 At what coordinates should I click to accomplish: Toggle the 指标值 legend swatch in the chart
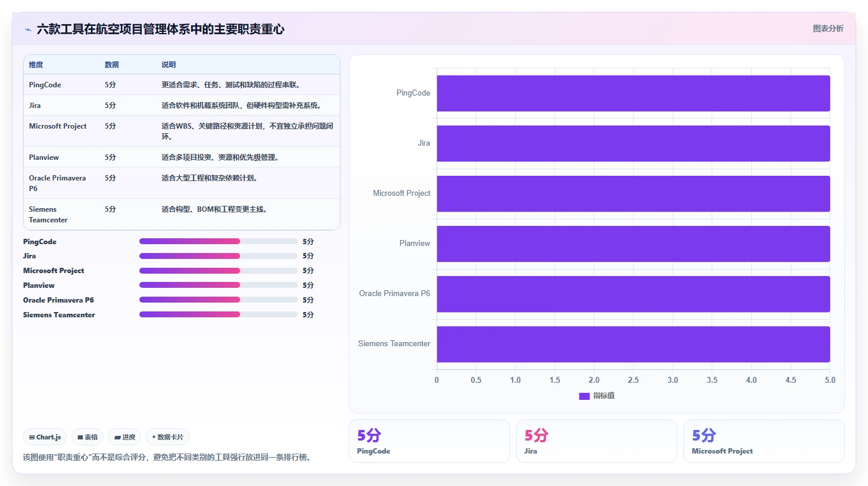584,396
